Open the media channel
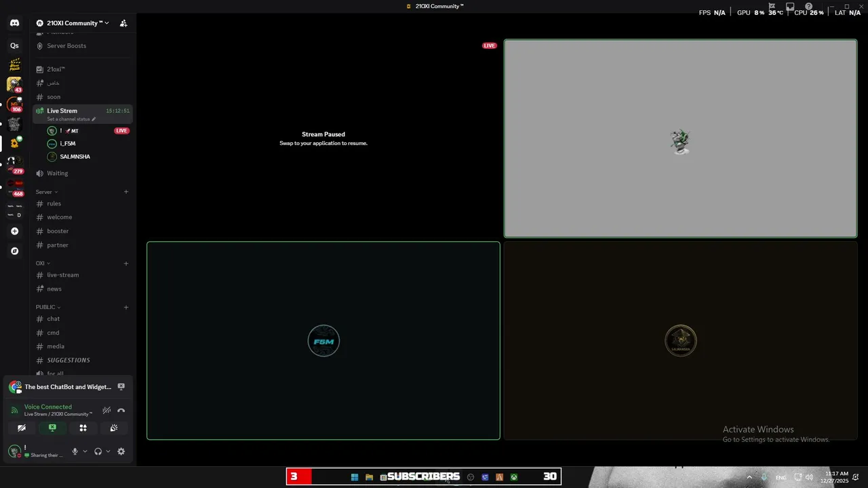This screenshot has height=488, width=868. point(83,346)
